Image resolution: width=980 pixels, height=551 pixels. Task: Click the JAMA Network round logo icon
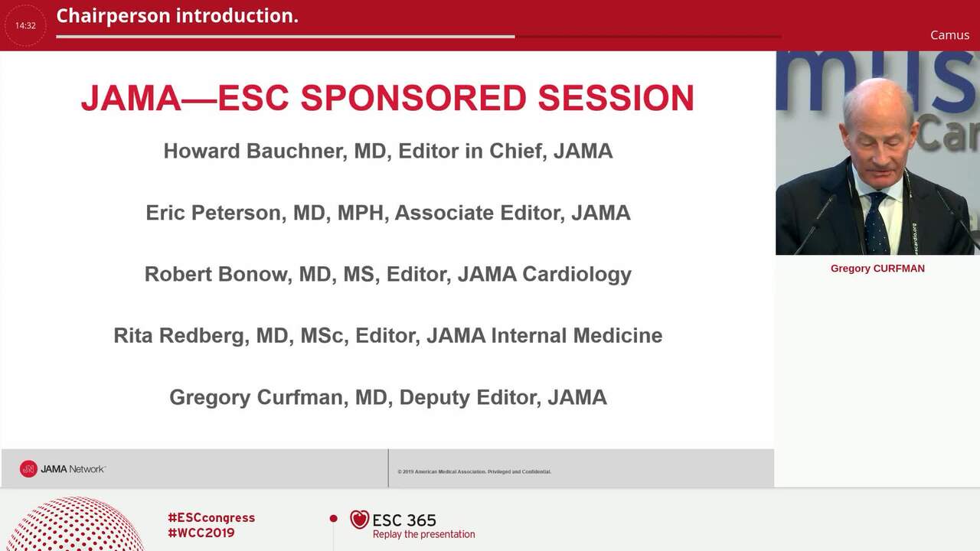coord(28,469)
